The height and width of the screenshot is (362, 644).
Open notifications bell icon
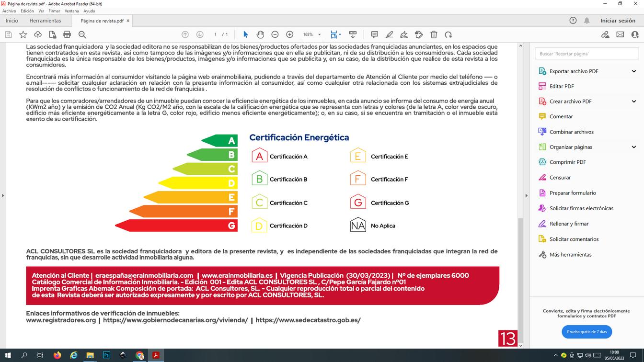[x=587, y=21]
